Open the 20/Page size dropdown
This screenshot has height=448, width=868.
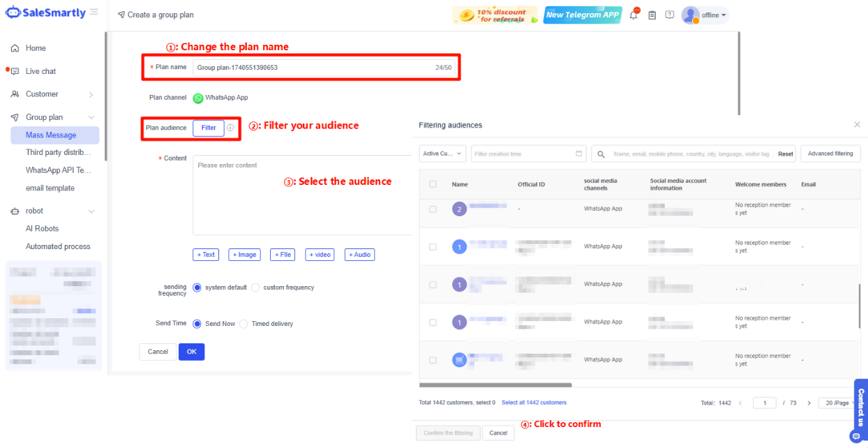tap(839, 403)
